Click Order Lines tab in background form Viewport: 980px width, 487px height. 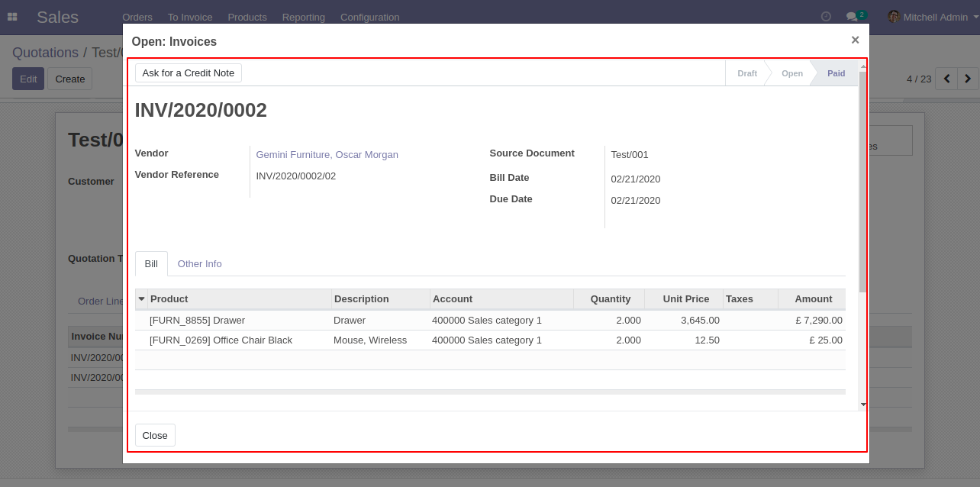point(100,301)
